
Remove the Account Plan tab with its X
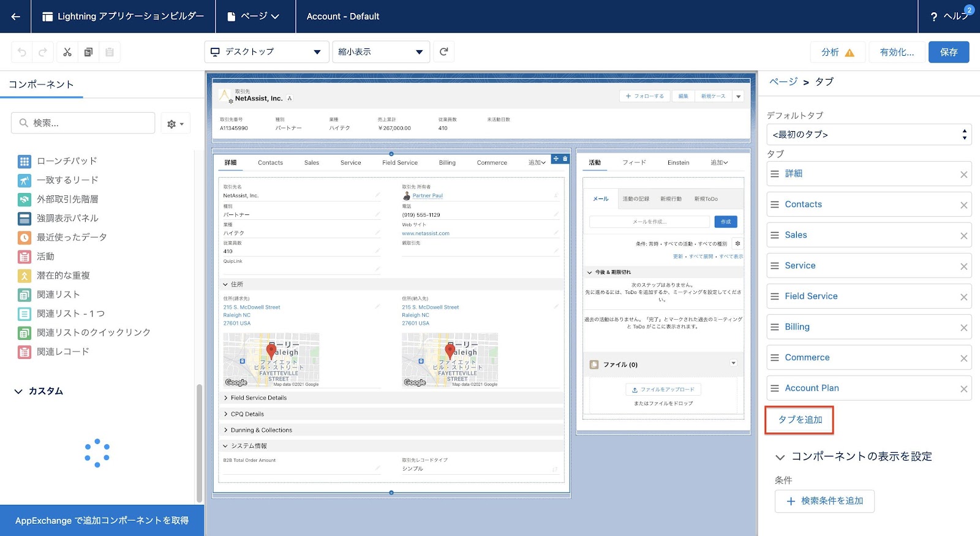point(963,389)
